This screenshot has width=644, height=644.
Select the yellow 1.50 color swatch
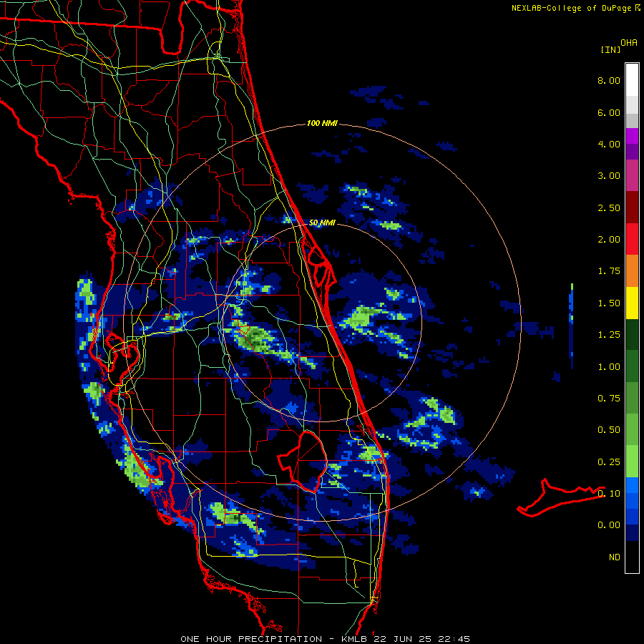tap(632, 303)
